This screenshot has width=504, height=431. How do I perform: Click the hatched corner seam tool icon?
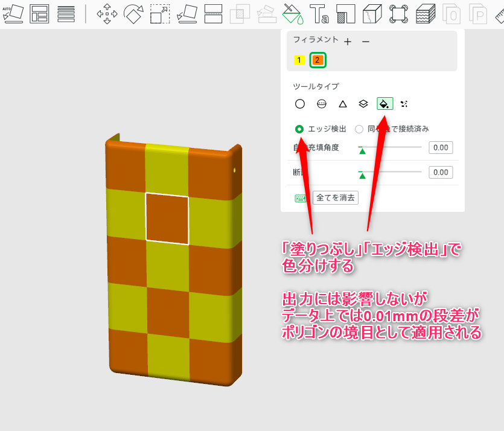tap(346, 14)
